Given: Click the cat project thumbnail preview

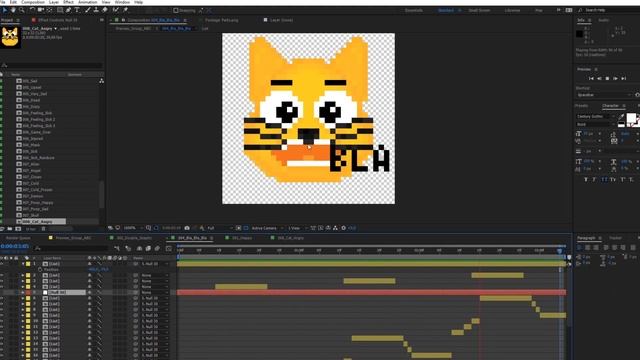Looking at the screenshot, I should pos(10,37).
